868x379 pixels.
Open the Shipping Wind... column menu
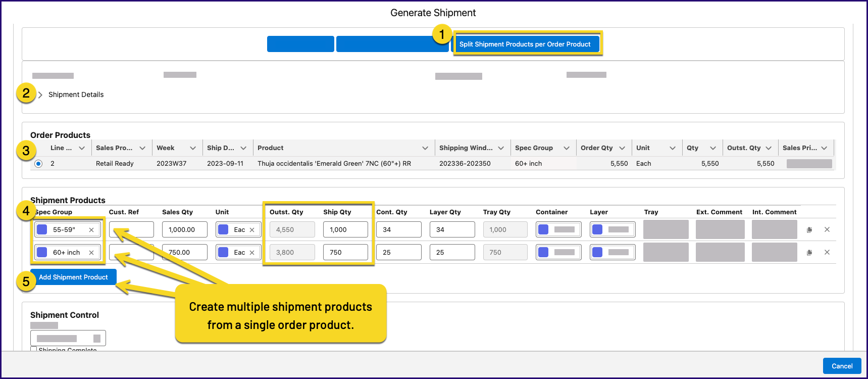[x=501, y=148]
